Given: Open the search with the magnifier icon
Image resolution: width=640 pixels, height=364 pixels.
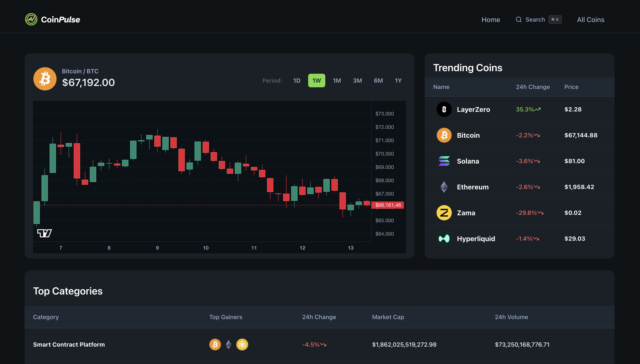Looking at the screenshot, I should point(519,19).
